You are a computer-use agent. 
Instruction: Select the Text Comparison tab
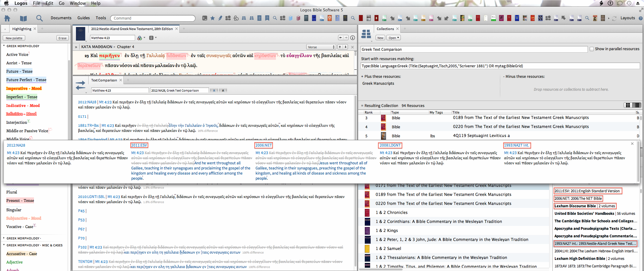point(104,80)
